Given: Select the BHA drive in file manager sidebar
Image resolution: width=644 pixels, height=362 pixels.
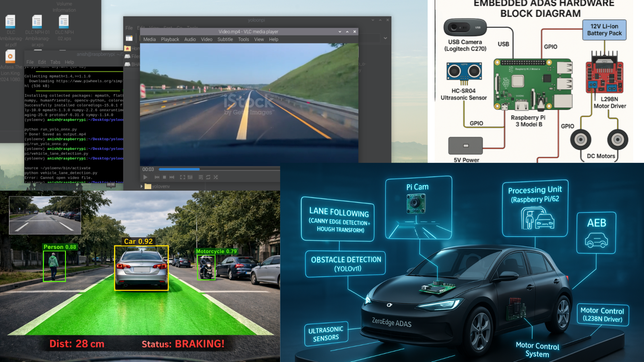Looking at the screenshot, I should [x=132, y=64].
